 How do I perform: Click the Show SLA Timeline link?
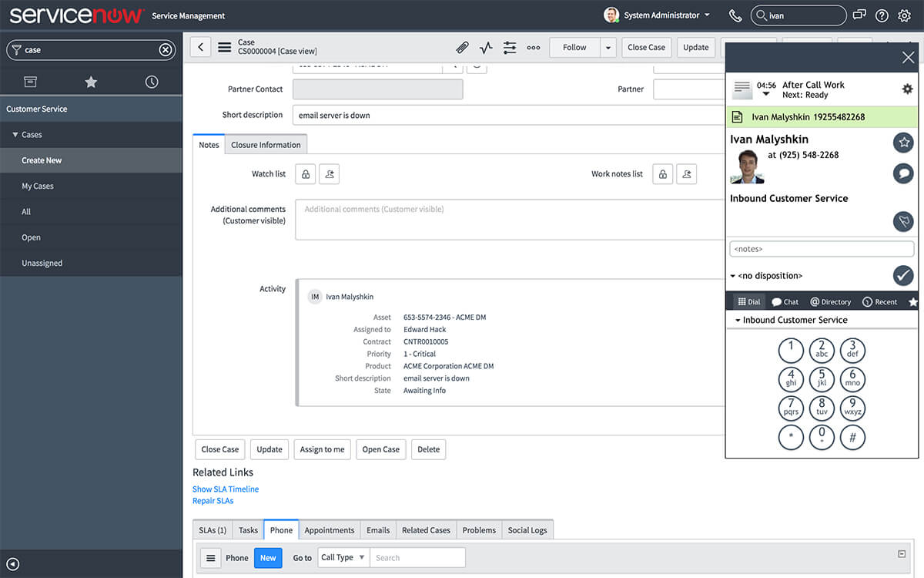[225, 489]
